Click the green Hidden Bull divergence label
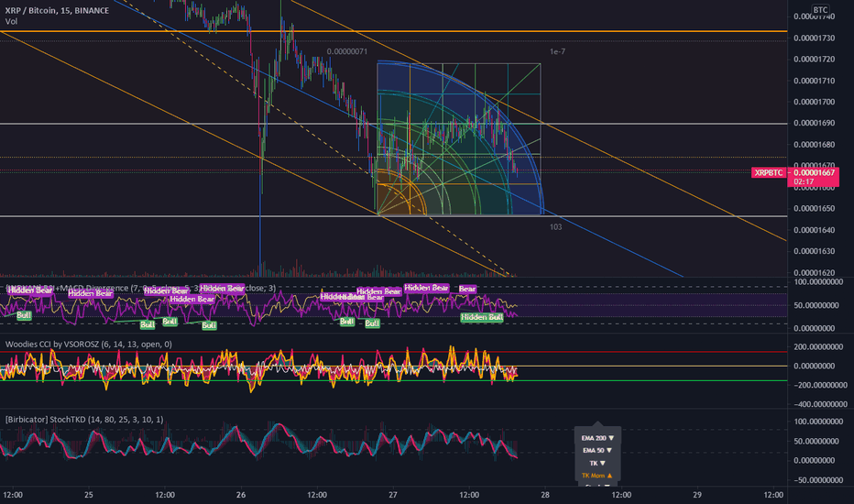The image size is (854, 504). (482, 317)
